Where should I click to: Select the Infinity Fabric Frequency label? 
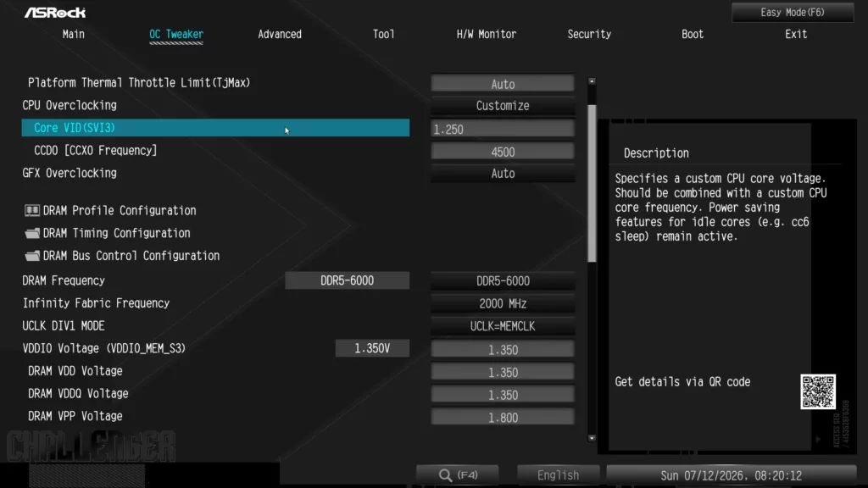click(96, 303)
